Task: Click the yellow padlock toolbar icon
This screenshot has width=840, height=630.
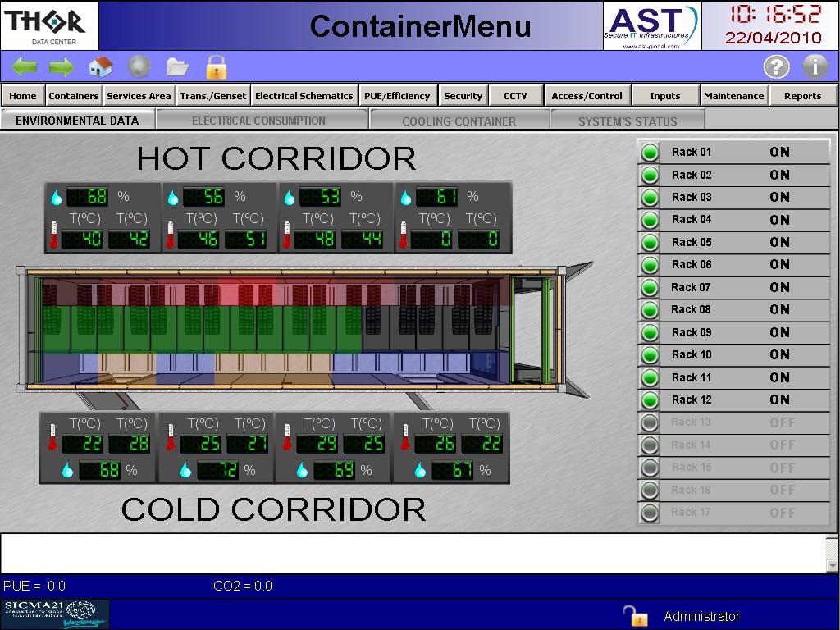Action: pos(217,66)
